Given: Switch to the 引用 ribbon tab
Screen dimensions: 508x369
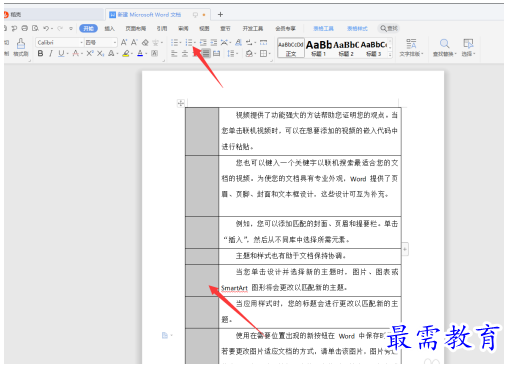Looking at the screenshot, I should [162, 29].
